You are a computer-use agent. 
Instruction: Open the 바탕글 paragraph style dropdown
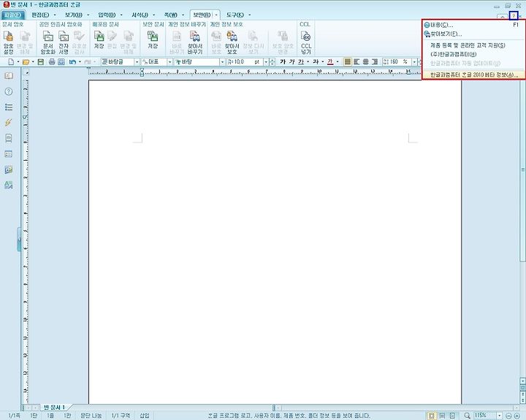click(137, 62)
